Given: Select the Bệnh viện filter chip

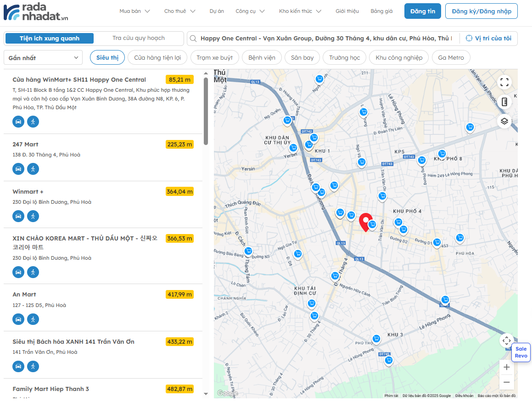Looking at the screenshot, I should (x=262, y=58).
